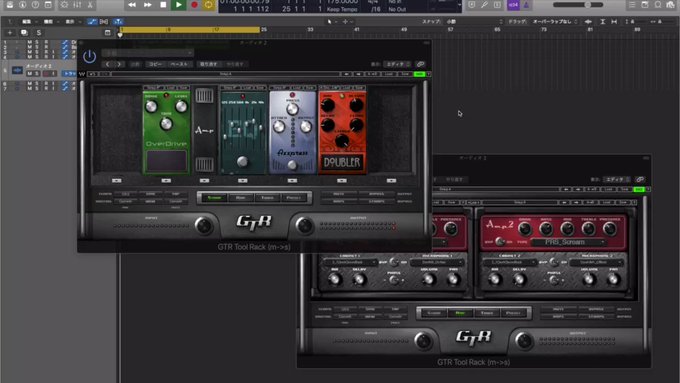Image resolution: width=680 pixels, height=383 pixels.
Task: Open the left-click pointer tool menu
Action: coord(331,21)
